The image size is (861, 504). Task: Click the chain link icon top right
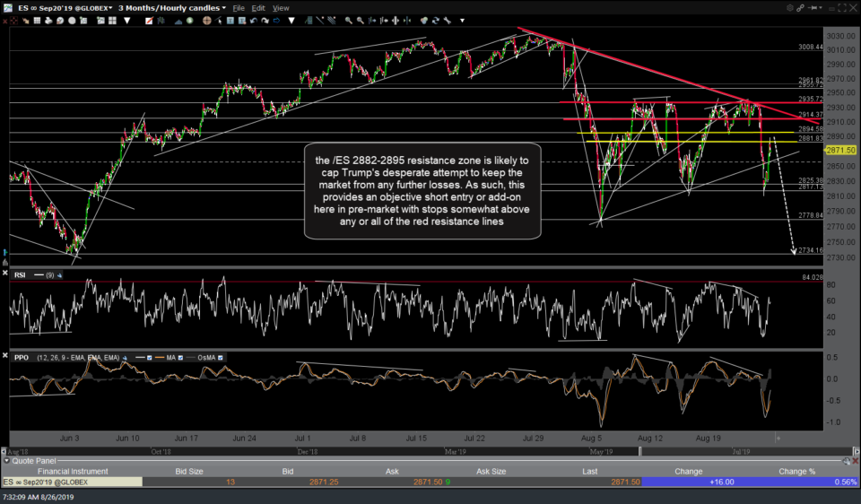[x=801, y=8]
